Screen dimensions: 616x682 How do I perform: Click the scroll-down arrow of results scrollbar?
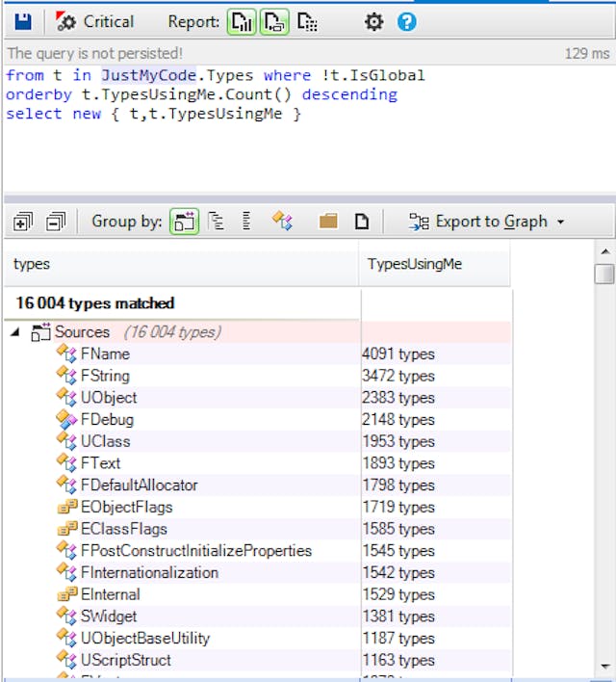click(x=603, y=667)
